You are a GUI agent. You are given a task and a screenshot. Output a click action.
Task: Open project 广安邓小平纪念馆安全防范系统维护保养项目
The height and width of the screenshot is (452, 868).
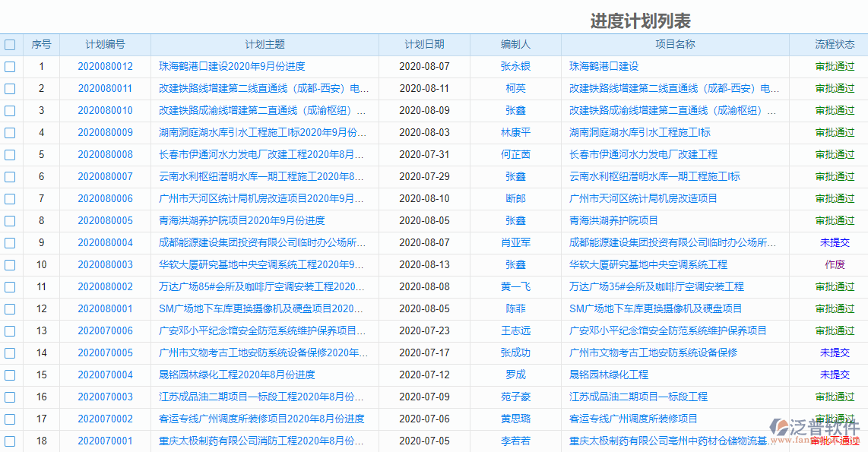pos(667,330)
